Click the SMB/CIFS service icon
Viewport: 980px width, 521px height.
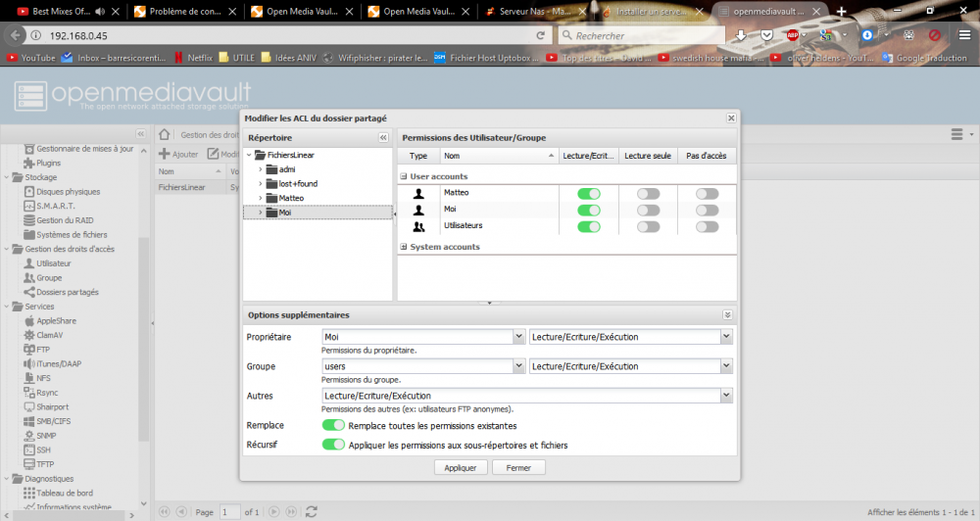28,420
